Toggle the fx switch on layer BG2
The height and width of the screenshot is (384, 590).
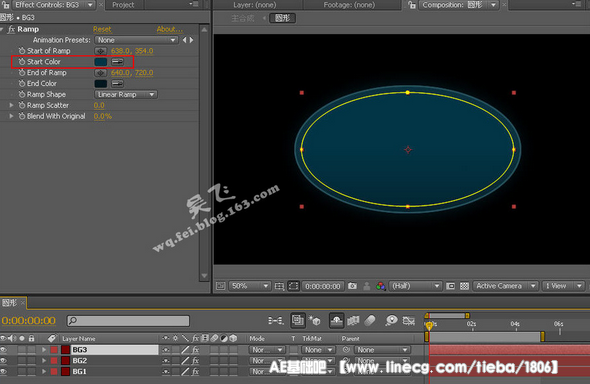[196, 361]
